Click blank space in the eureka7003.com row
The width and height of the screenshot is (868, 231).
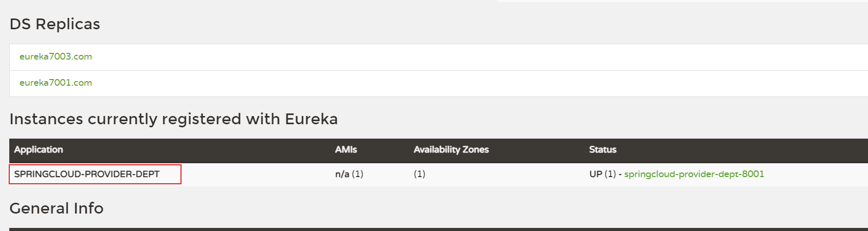463,57
